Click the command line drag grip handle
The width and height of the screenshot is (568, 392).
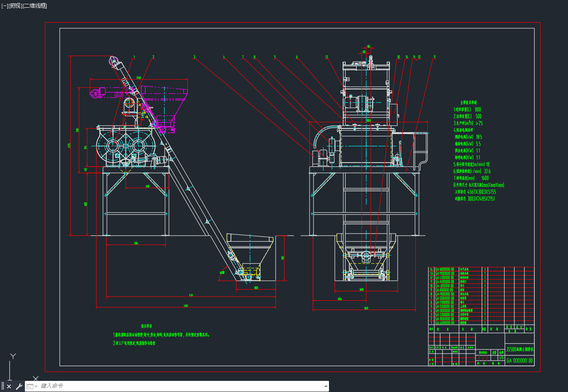coord(3,386)
